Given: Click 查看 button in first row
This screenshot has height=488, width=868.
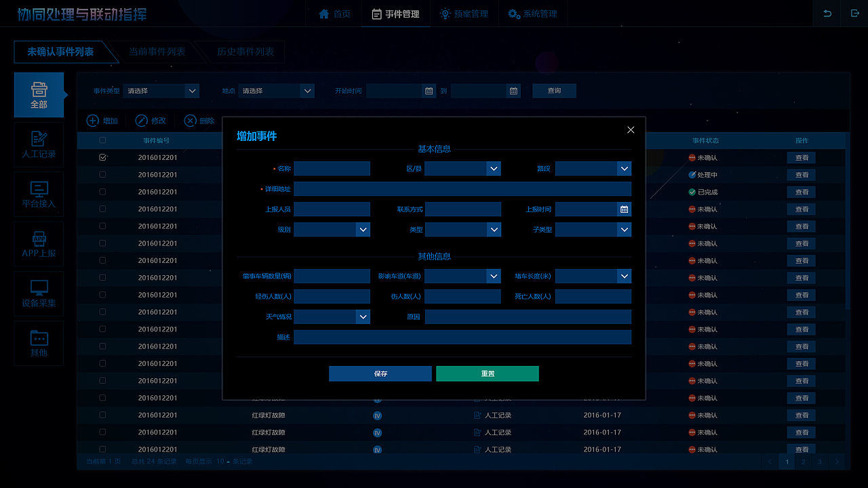Looking at the screenshot, I should pyautogui.click(x=802, y=157).
